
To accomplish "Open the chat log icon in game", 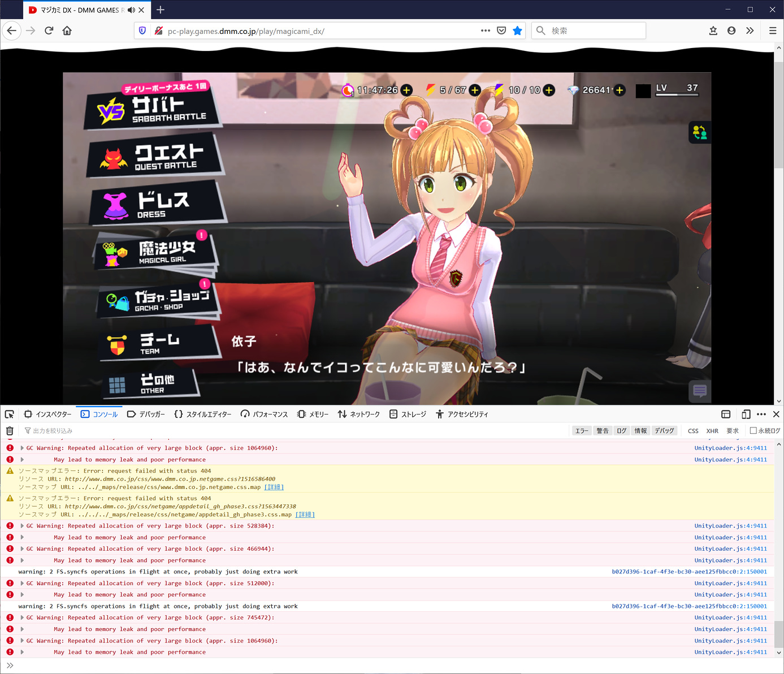I will pos(700,391).
